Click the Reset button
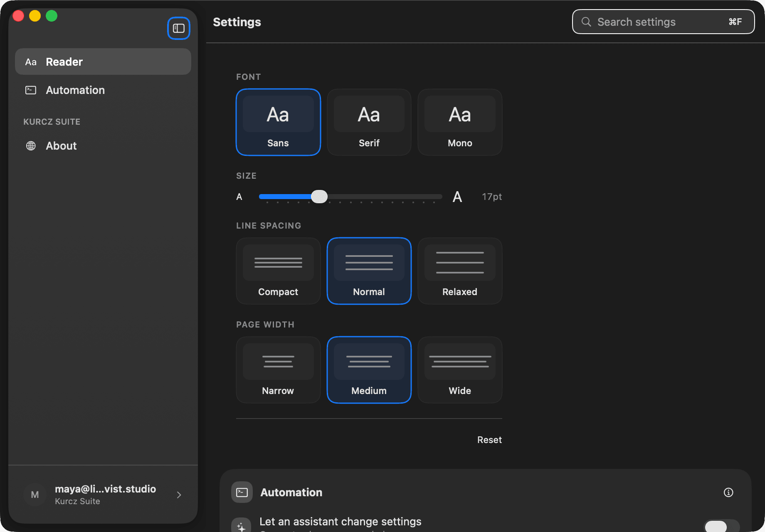This screenshot has width=765, height=532. 489,440
